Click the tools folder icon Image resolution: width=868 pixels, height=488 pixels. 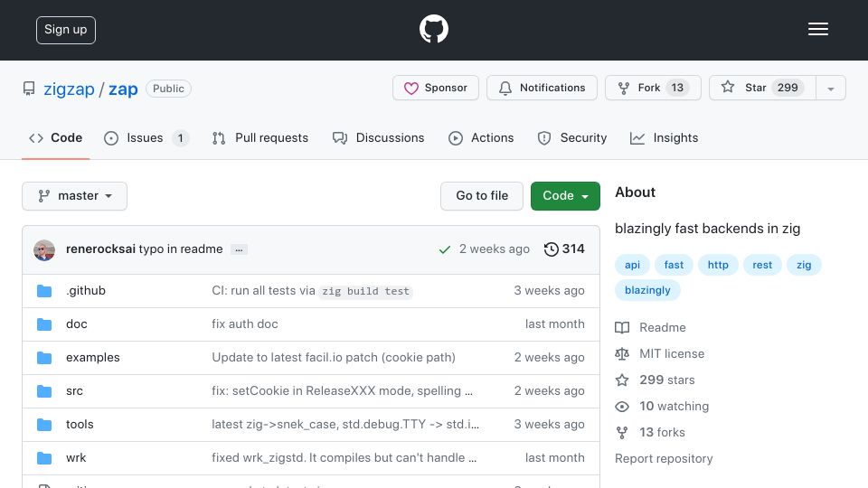pyautogui.click(x=44, y=425)
